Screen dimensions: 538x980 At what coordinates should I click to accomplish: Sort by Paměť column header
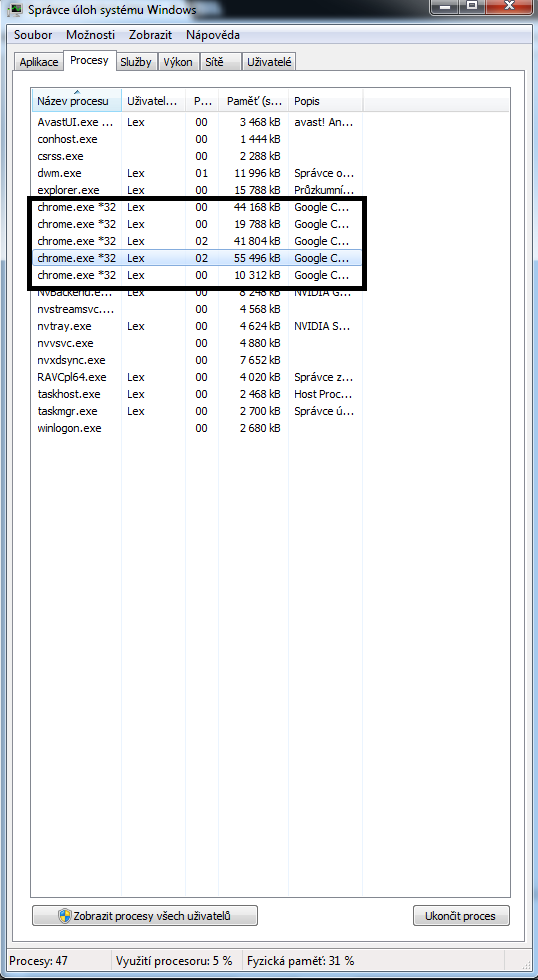point(253,101)
